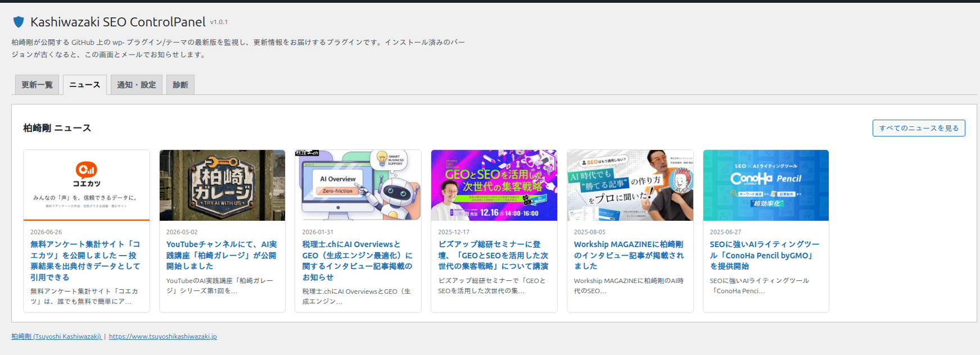Click the Kashiwazaki SEO ControlPanel title
This screenshot has width=980, height=355.
coord(118,22)
